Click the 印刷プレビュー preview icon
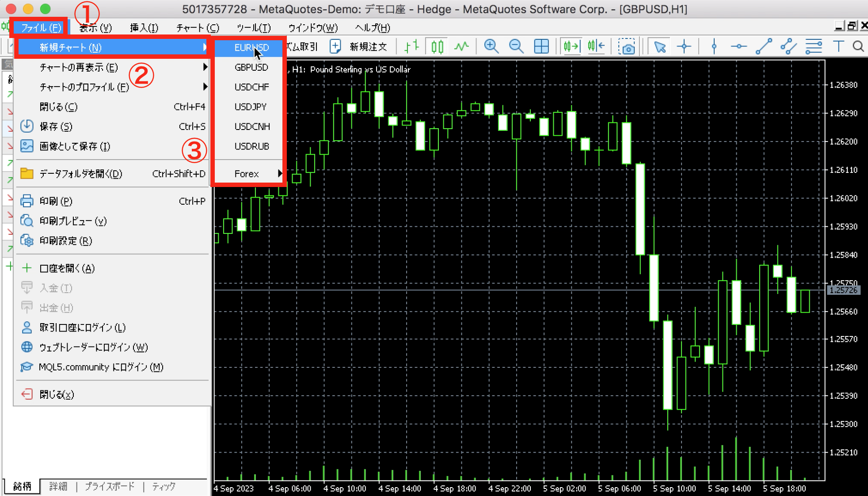868x496 pixels. (x=27, y=221)
